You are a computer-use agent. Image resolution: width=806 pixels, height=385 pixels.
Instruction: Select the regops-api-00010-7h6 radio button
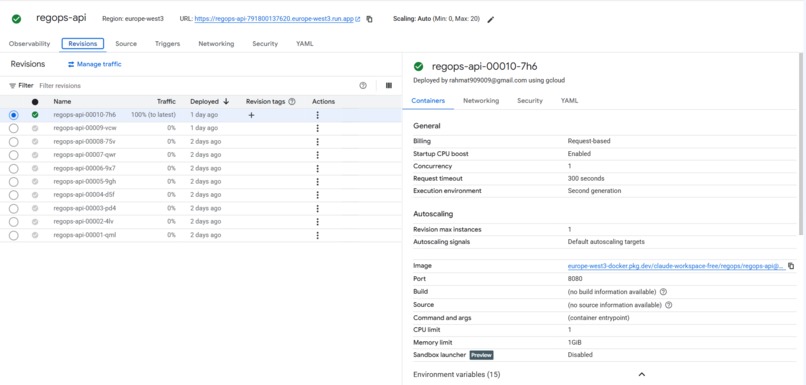click(14, 115)
